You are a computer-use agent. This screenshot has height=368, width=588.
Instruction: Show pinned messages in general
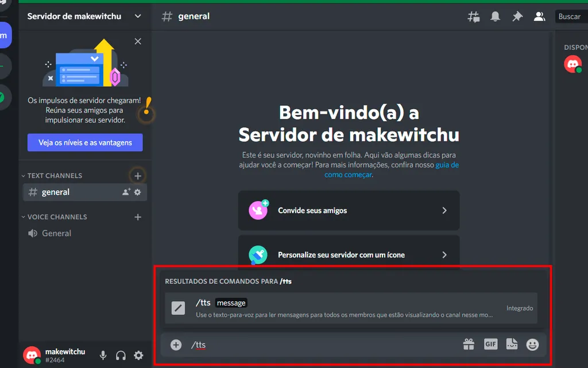click(x=516, y=17)
